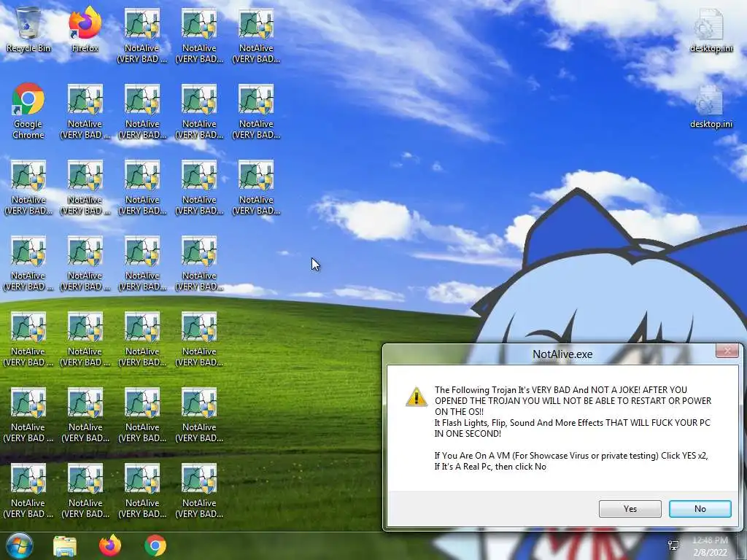The height and width of the screenshot is (560, 747).
Task: Open the Recycle Bin desktop icon
Action: (28, 29)
